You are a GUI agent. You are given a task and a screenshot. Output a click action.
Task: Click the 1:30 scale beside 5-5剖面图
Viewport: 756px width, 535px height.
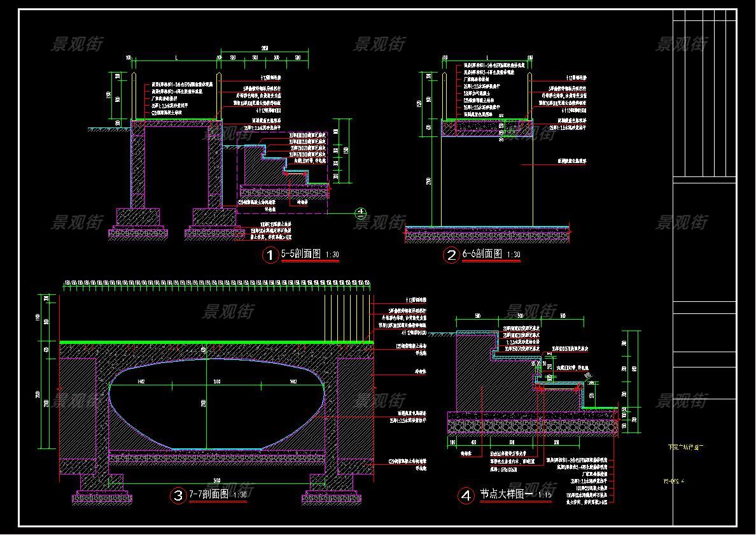click(332, 255)
